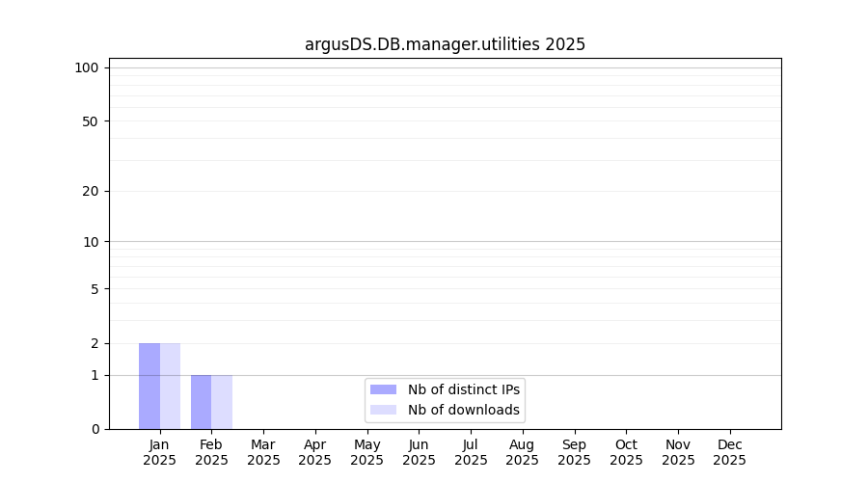The image size is (868, 482).
Task: Select the February downloads bar
Action: pos(222,402)
